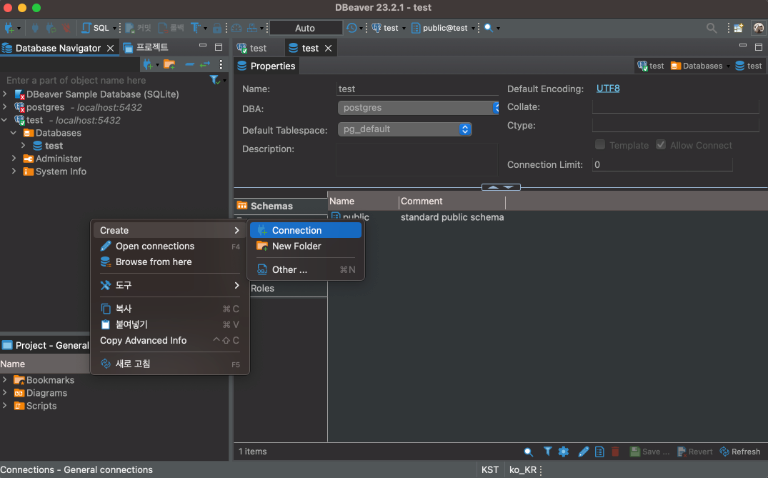This screenshot has height=478, width=768.
Task: Select the Schemas side tab
Action: (x=280, y=206)
